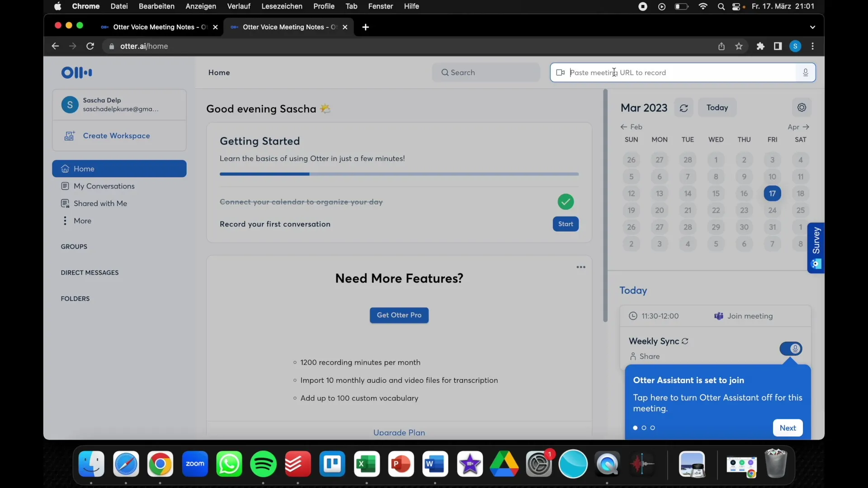Open the Upgrade Plan link
This screenshot has height=488, width=868.
click(x=399, y=432)
